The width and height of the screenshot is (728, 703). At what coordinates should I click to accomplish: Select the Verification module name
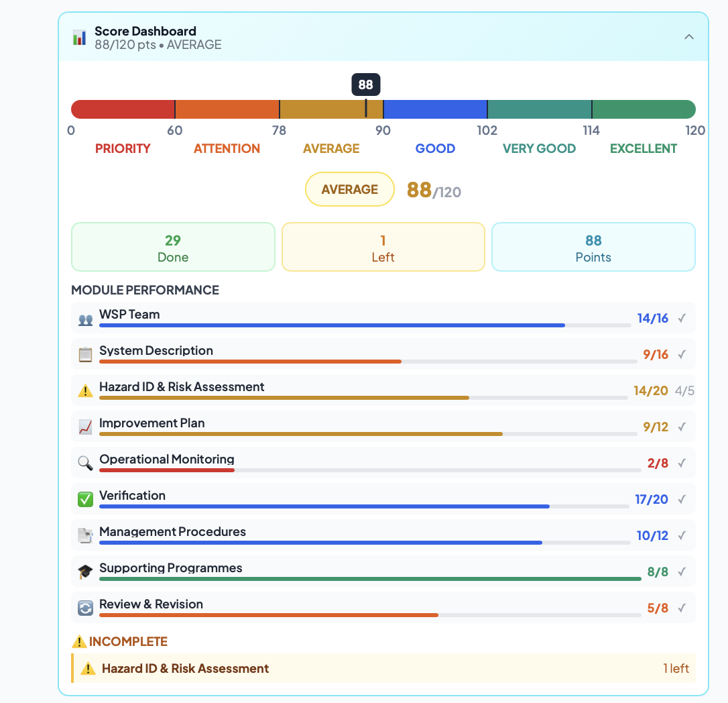(132, 496)
